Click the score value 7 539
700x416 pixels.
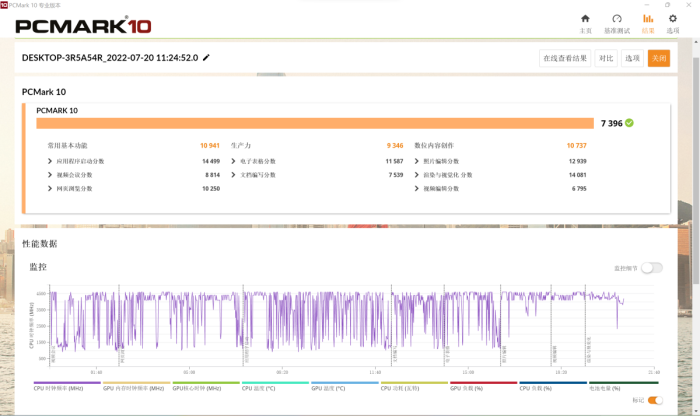coord(396,175)
